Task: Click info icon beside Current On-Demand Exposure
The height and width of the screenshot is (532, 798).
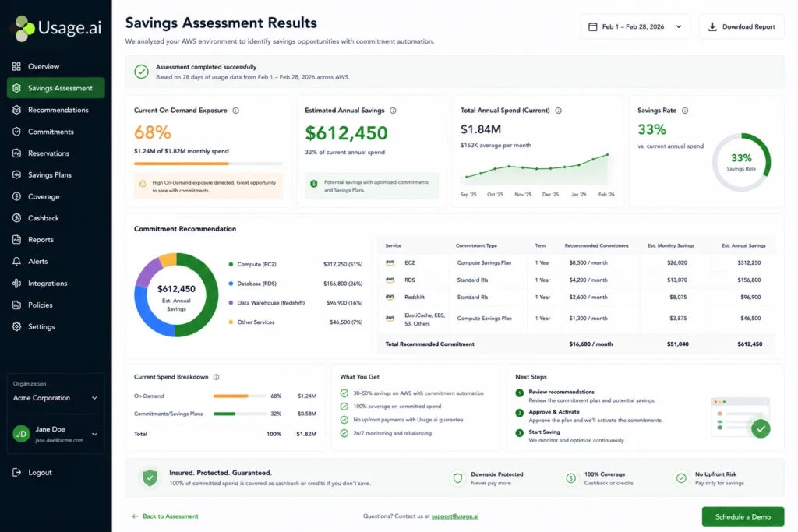Action: click(235, 111)
